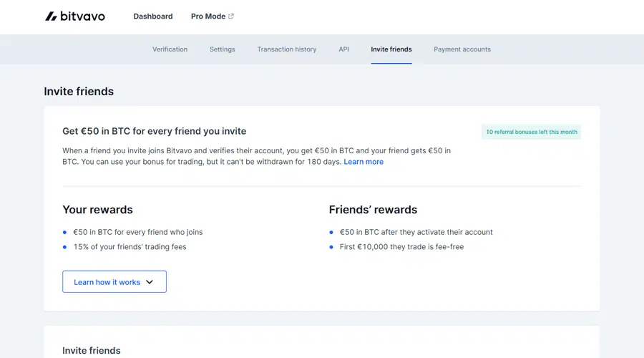Open the Transaction history tab
Screen dimensions: 644x358
[x=287, y=49]
